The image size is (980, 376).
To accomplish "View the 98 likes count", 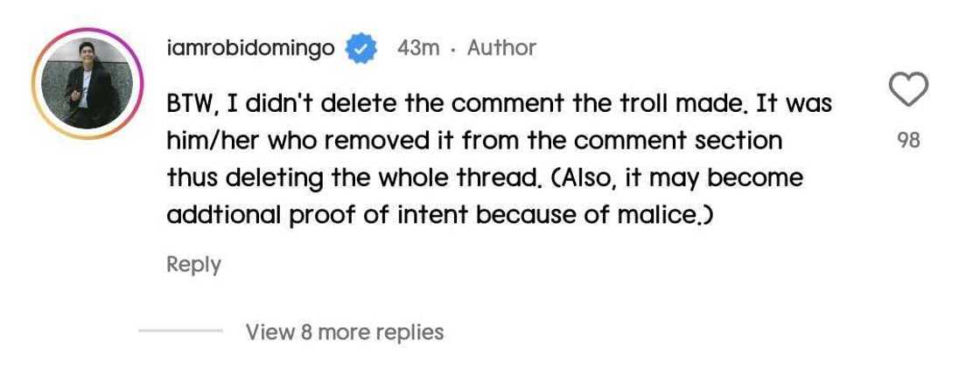I will [x=909, y=140].
